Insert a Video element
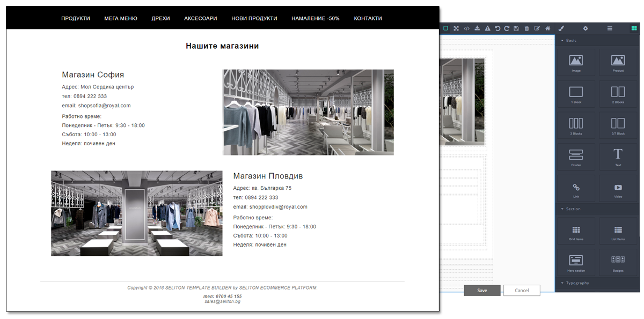This screenshot has height=319, width=644. (x=618, y=188)
